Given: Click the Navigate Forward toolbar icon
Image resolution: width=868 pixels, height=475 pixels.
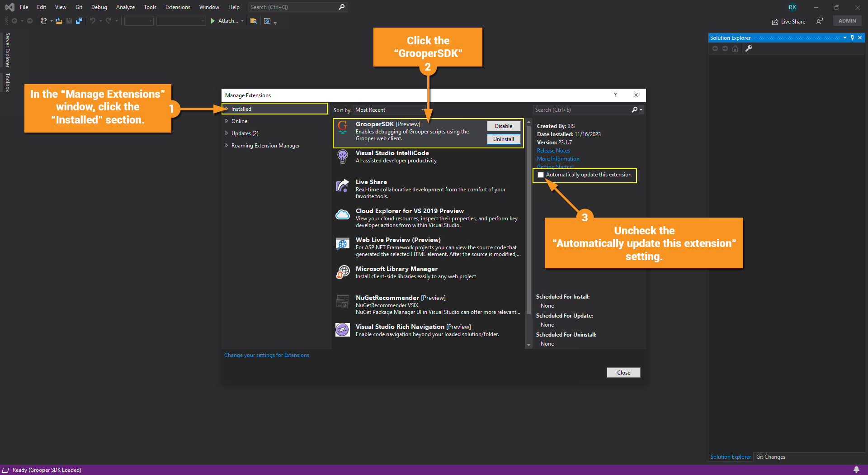Looking at the screenshot, I should click(30, 21).
